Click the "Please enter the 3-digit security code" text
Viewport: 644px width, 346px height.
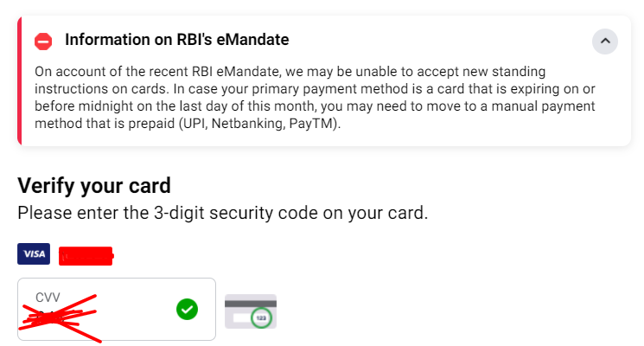pyautogui.click(x=222, y=213)
